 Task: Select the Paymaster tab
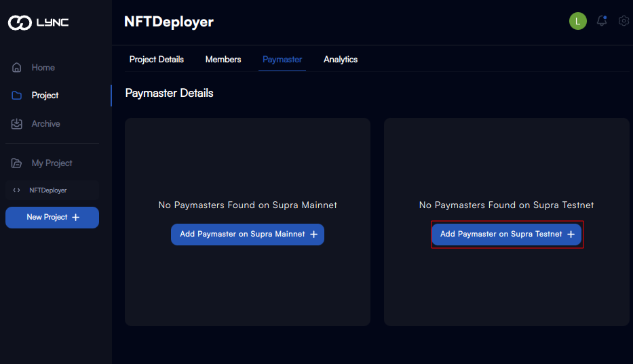[282, 60]
